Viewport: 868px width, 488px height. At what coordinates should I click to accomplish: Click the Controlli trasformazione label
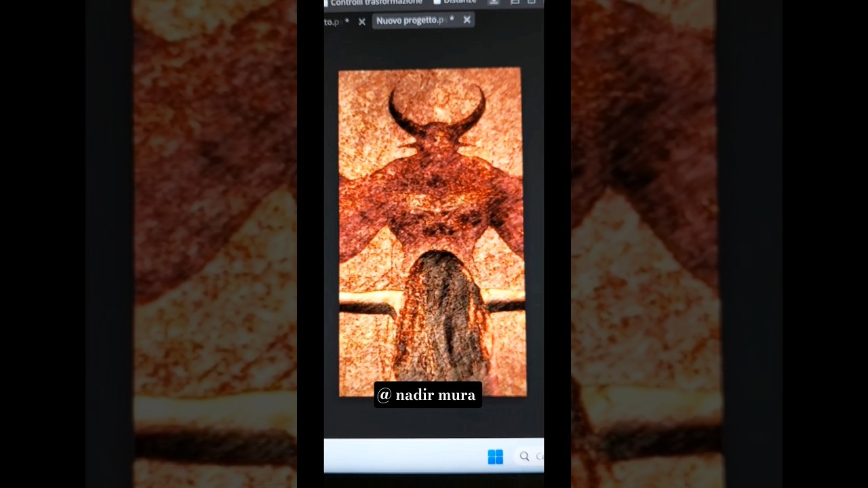[376, 3]
